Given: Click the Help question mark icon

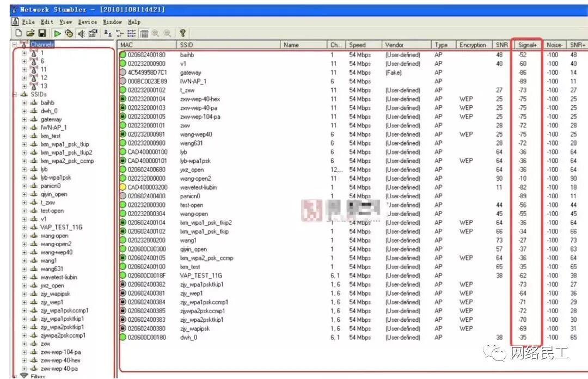Looking at the screenshot, I should tap(182, 33).
